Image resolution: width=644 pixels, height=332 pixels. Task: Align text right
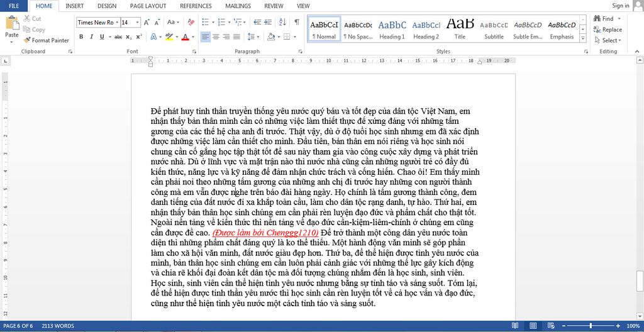pyautogui.click(x=226, y=36)
